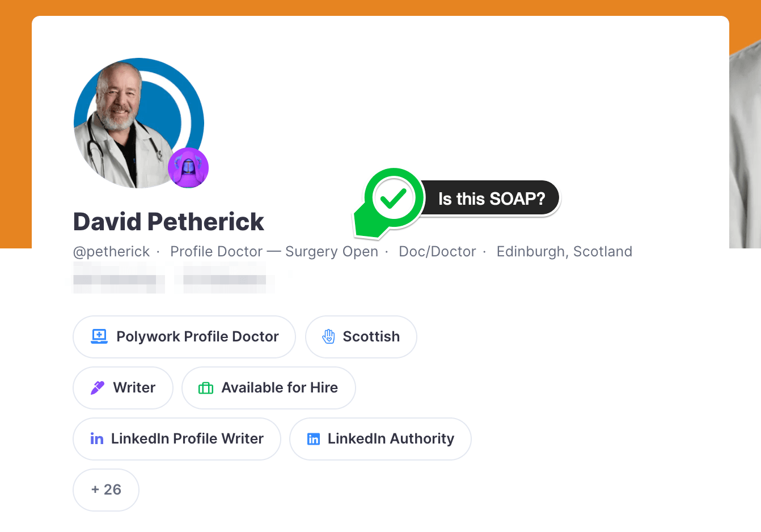Select the Writer badge label
The width and height of the screenshot is (761, 532).
(134, 387)
